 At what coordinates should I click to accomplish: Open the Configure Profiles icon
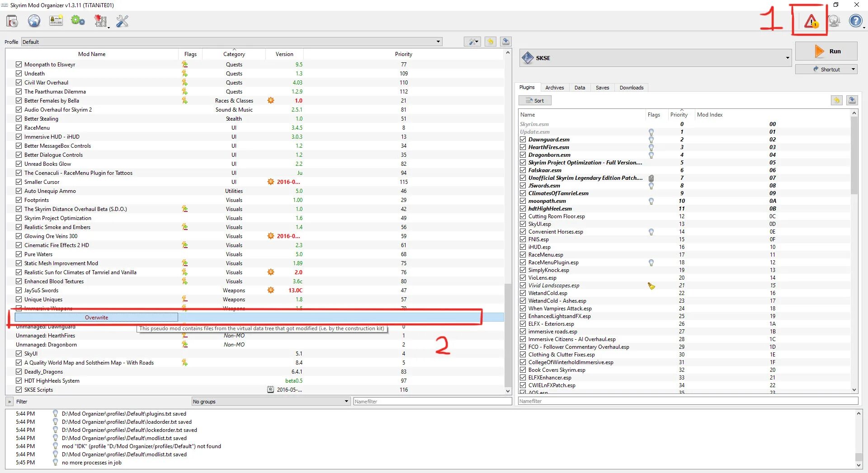(x=56, y=21)
